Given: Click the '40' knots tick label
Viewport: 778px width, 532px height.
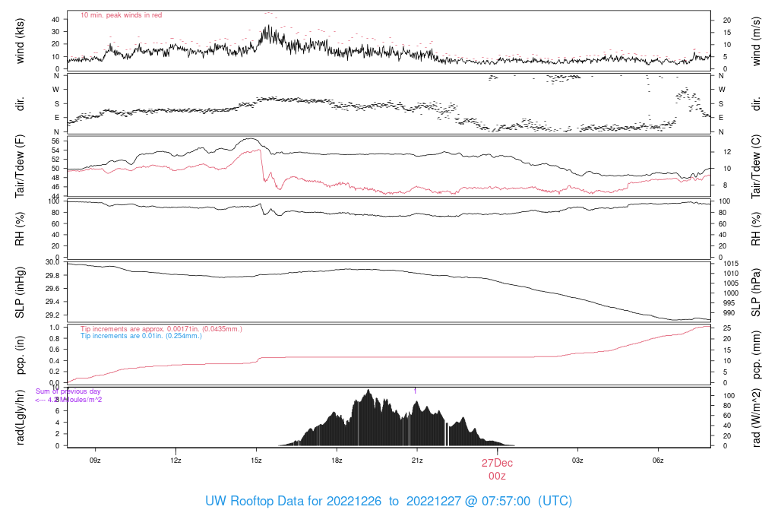Looking at the screenshot, I should click(x=55, y=19).
